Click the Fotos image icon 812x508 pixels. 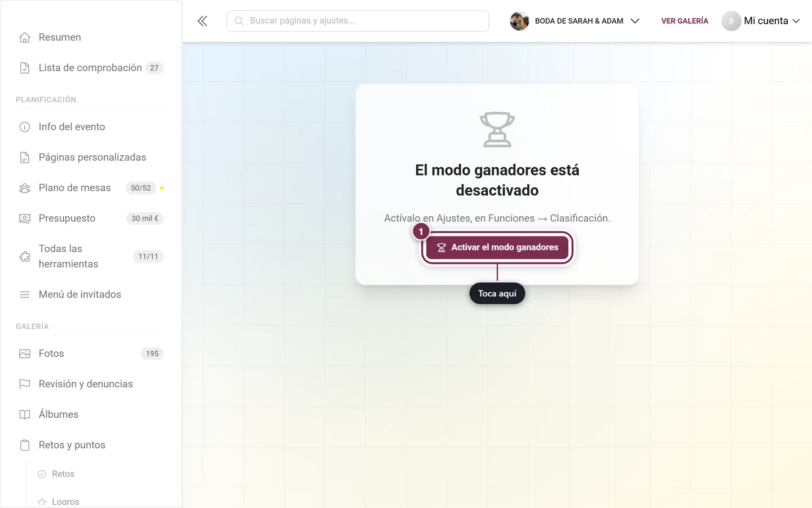point(25,354)
